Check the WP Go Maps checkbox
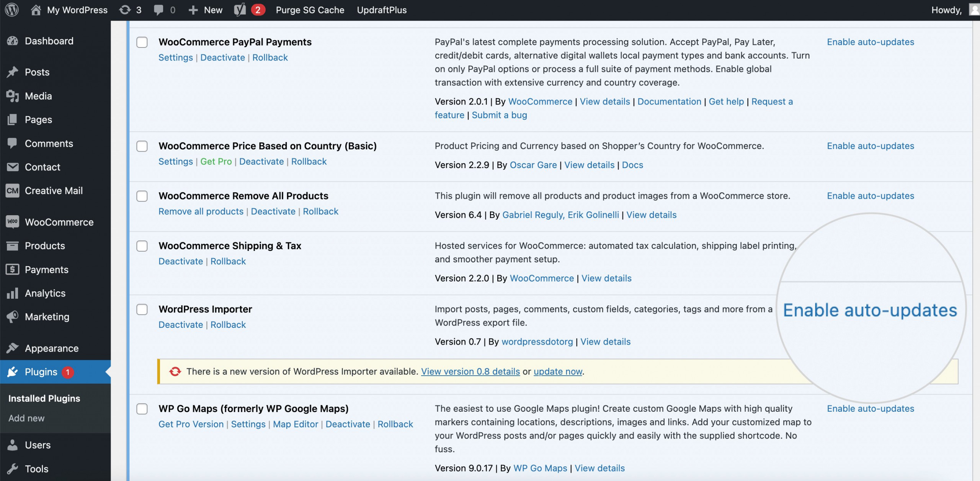The height and width of the screenshot is (481, 980). pyautogui.click(x=142, y=409)
